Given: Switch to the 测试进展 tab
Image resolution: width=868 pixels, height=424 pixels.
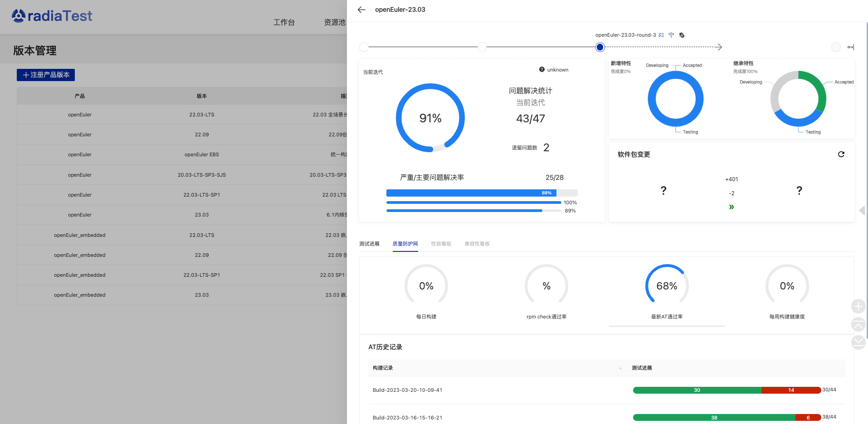Looking at the screenshot, I should [369, 244].
